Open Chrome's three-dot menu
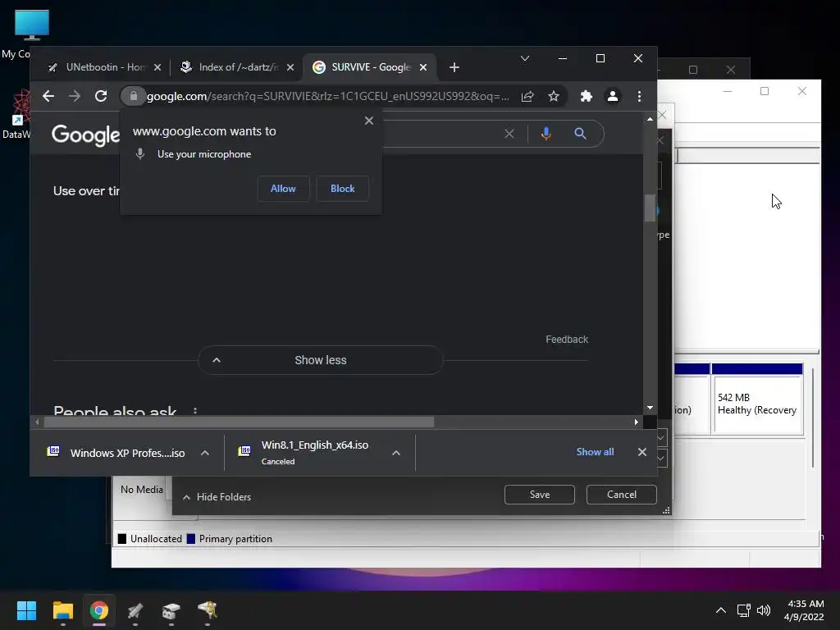The width and height of the screenshot is (840, 630). point(639,97)
